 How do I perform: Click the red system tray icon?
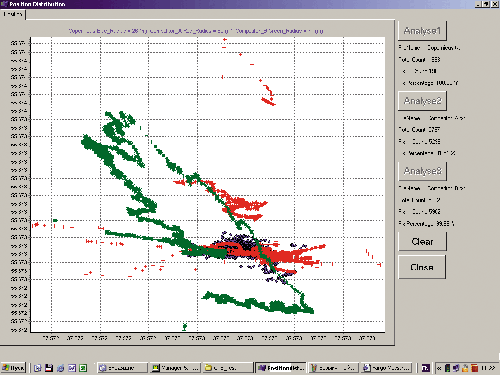coord(474,368)
